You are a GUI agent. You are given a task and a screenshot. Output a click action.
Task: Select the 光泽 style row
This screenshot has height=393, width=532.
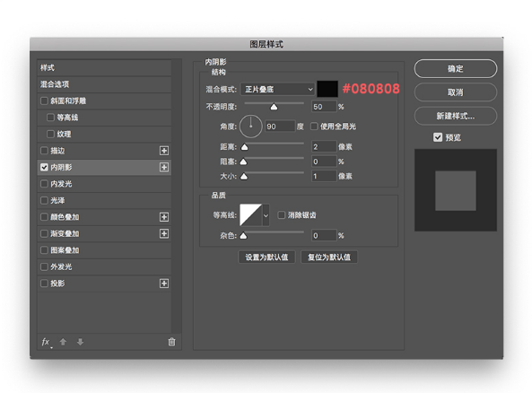click(104, 201)
